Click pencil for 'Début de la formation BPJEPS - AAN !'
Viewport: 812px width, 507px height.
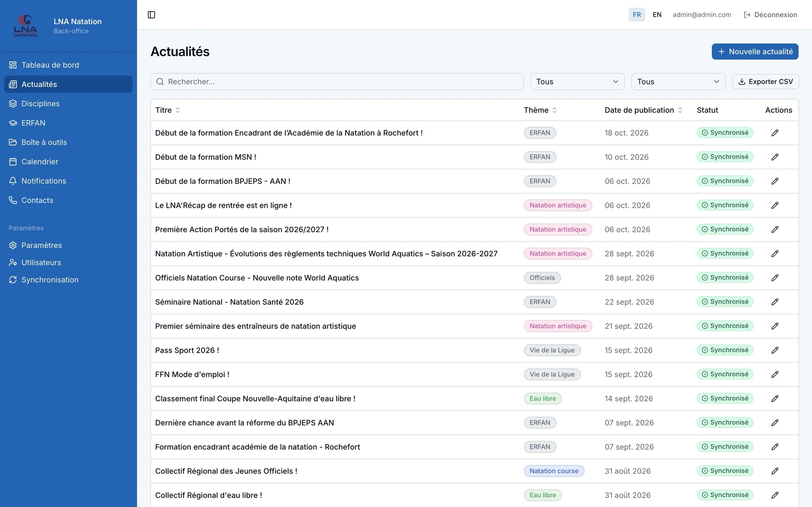[775, 181]
